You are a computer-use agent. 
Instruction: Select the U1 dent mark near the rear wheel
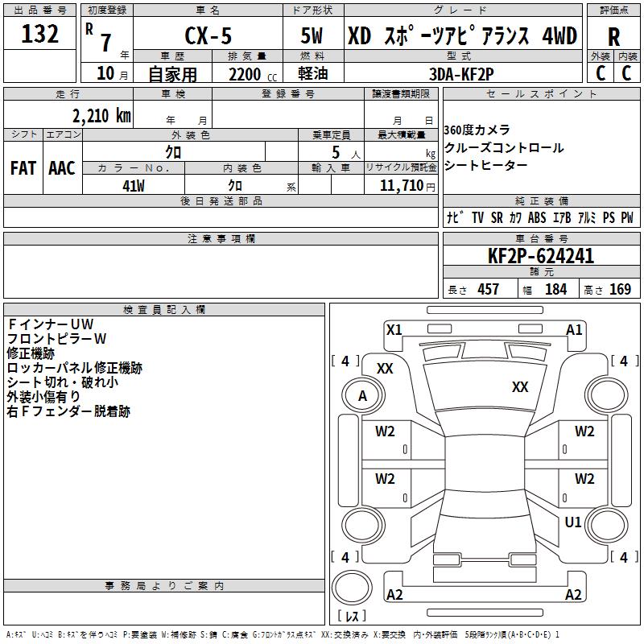573,522
